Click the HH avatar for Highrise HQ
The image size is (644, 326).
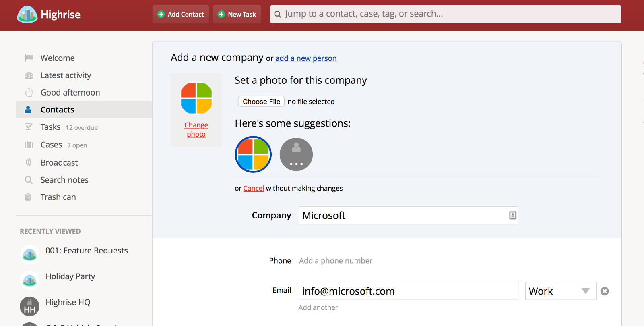pos(29,306)
